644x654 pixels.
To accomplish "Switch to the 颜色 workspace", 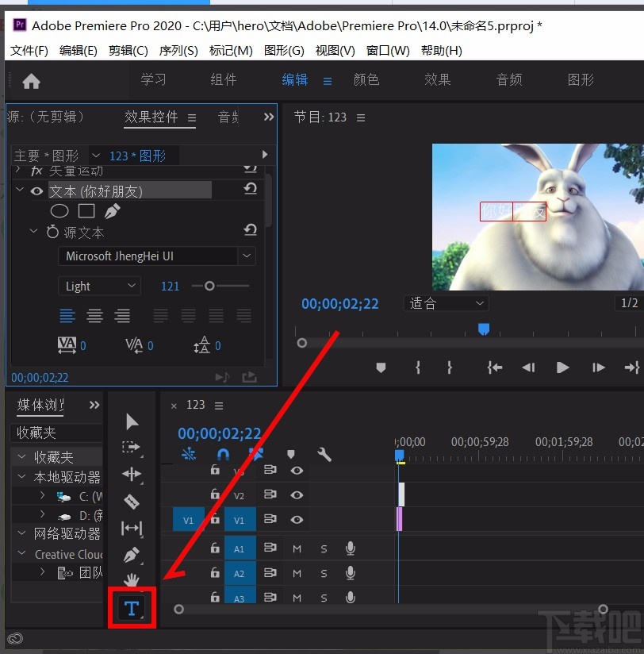I will point(366,79).
